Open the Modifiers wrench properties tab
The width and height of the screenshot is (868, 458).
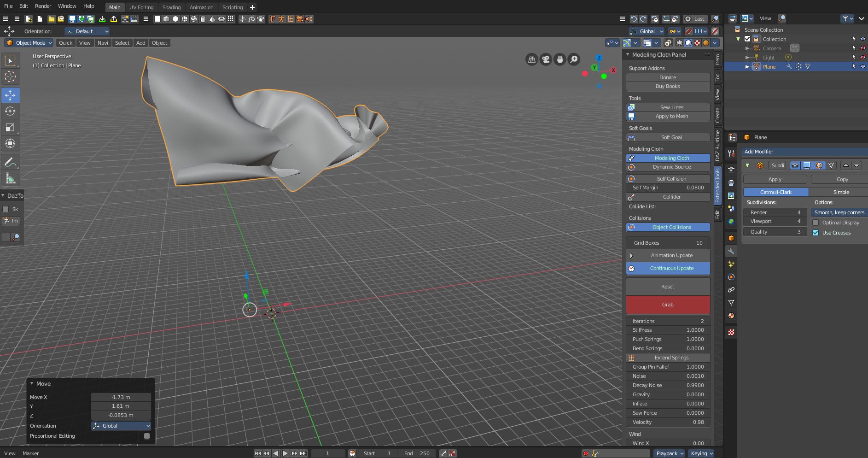[731, 251]
